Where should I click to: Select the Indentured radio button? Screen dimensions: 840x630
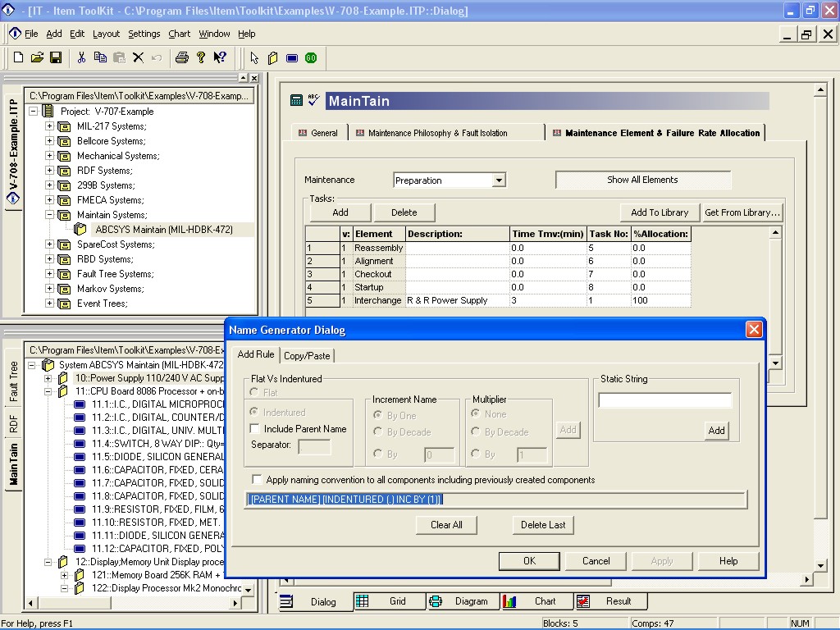click(x=254, y=412)
